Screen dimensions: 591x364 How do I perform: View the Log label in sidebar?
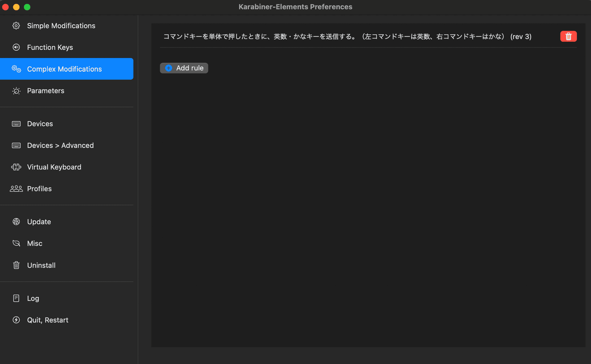(x=33, y=298)
